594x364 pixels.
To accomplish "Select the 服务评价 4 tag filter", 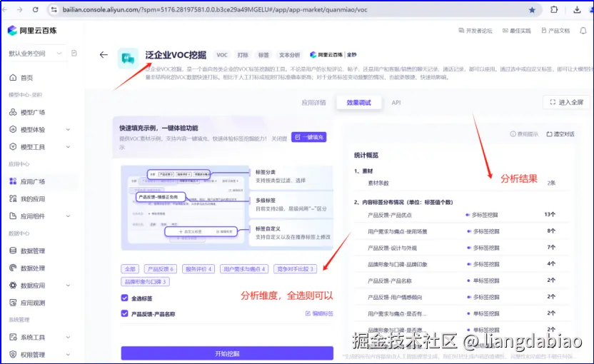I will point(198,269).
